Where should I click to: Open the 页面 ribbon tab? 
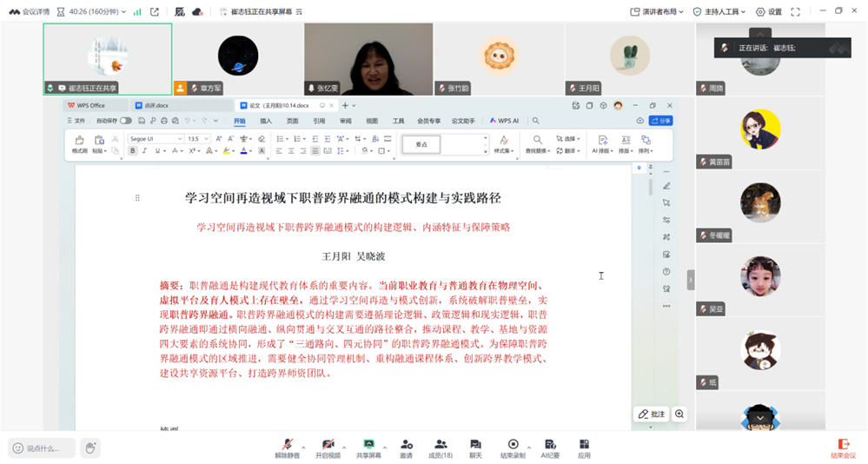click(292, 121)
